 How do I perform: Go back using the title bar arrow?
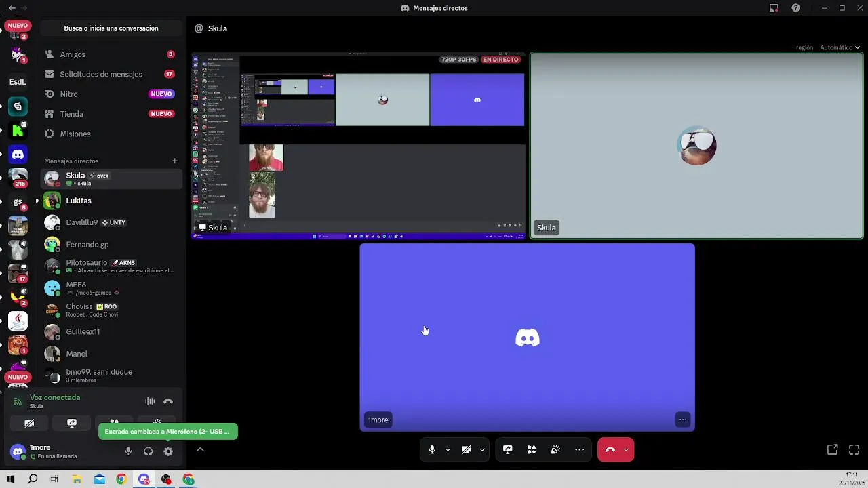(x=12, y=8)
